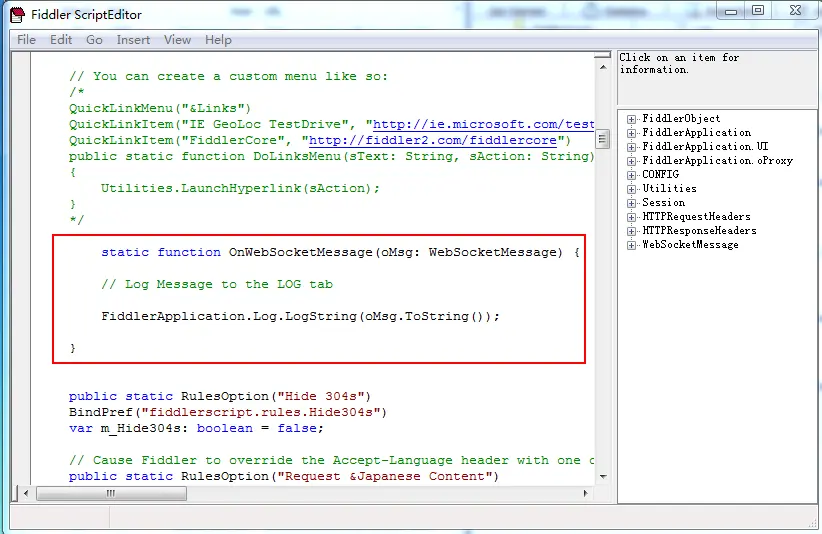Expand the FiddlerApplication.UI node
Viewport: 822px width, 534px height.
pyautogui.click(x=631, y=147)
